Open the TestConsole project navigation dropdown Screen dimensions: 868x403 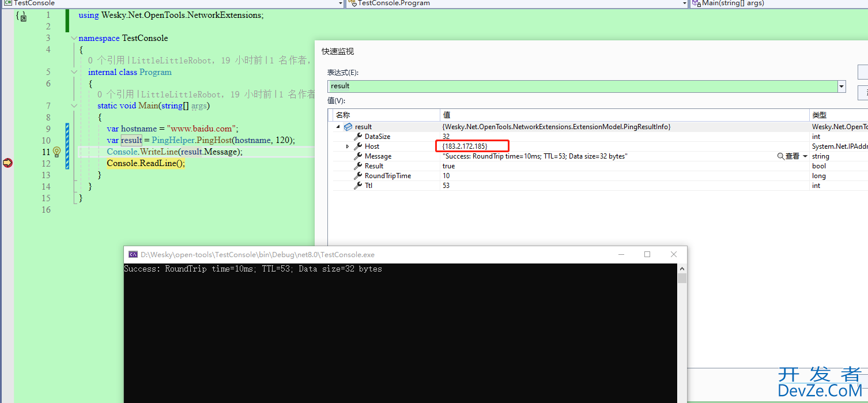click(341, 3)
